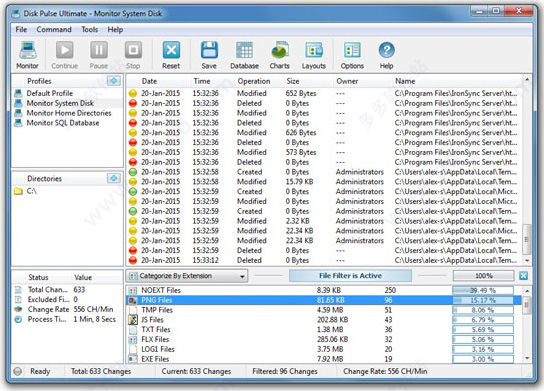The width and height of the screenshot is (544, 391).
Task: Select the 626 Bytes Modified row
Action: [324, 133]
